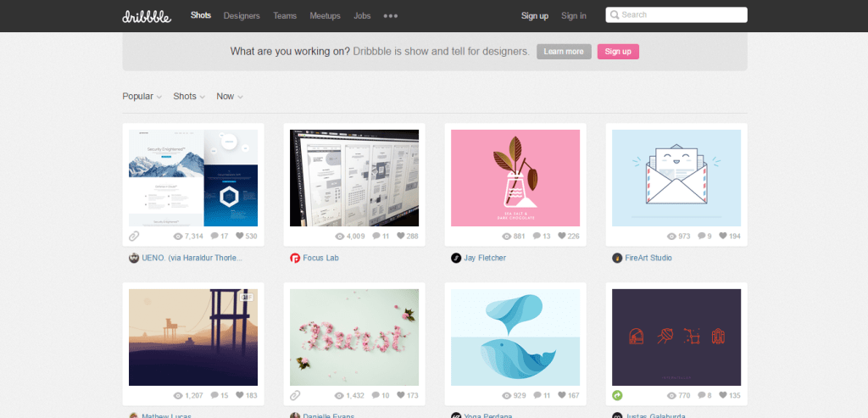Open FireArt Studio profile link
Screen dimensions: 868x418
click(x=648, y=258)
